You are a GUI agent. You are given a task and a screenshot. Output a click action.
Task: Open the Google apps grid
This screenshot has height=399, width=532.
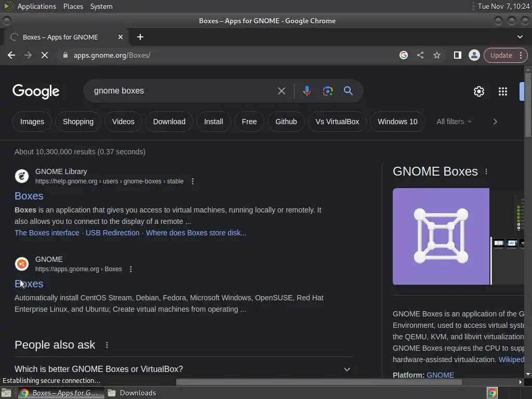pyautogui.click(x=503, y=91)
